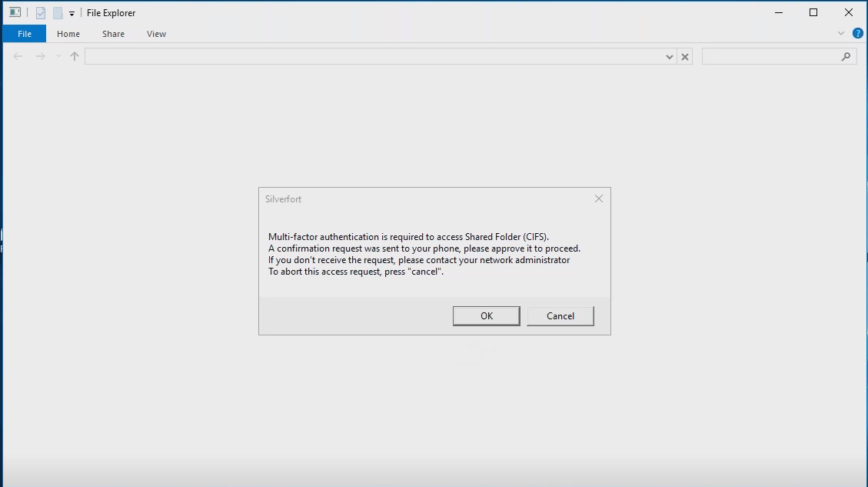Click the File Explorer system menu icon
868x487 pixels.
coord(15,12)
